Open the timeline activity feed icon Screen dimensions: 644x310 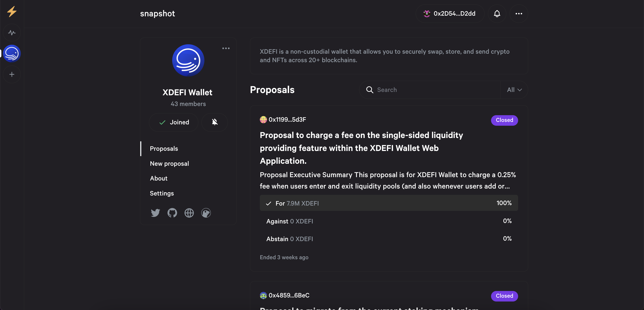tap(12, 33)
